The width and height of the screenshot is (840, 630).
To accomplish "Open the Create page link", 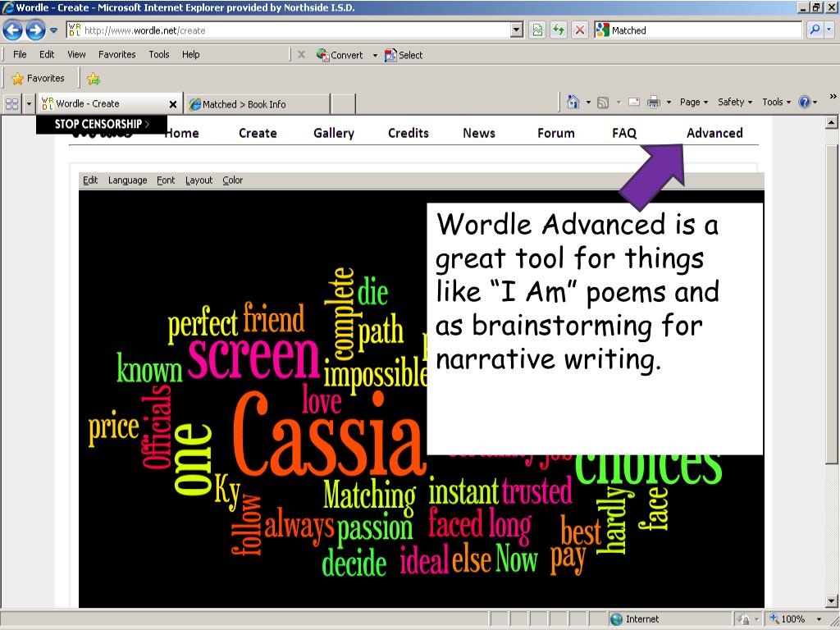I will (258, 134).
